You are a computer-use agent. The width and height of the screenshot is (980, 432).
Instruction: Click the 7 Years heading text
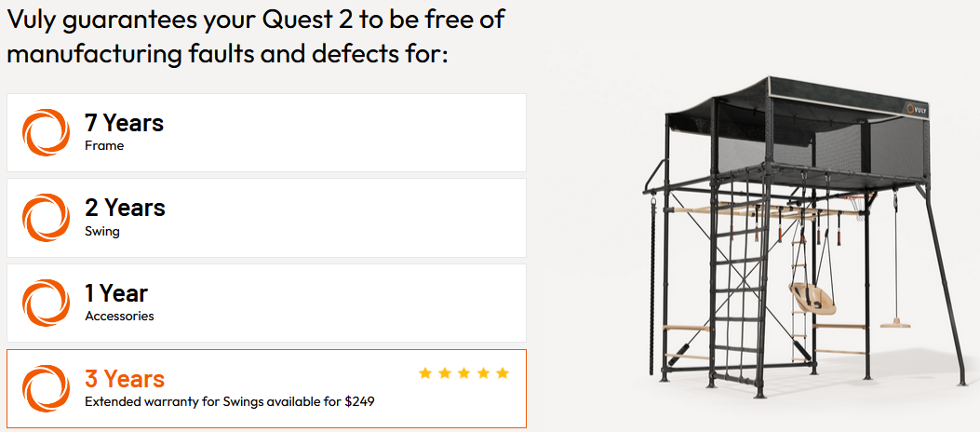coord(124,123)
